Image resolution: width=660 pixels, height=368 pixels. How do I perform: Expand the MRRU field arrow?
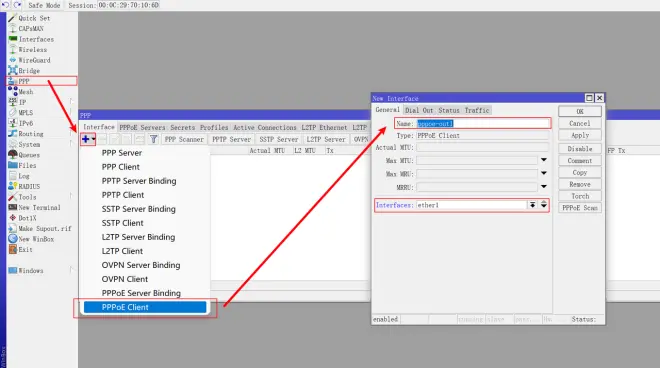(544, 187)
